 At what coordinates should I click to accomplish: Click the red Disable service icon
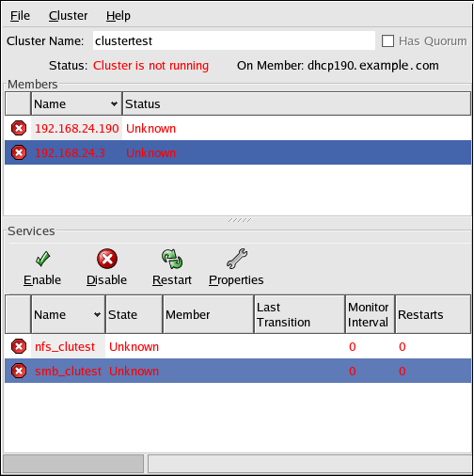click(x=107, y=259)
